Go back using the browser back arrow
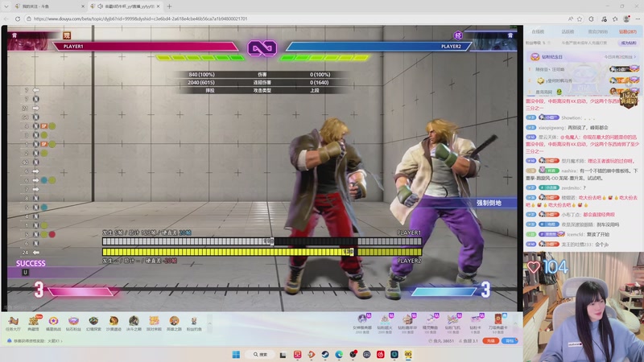This screenshot has width=644, height=362. (6, 19)
